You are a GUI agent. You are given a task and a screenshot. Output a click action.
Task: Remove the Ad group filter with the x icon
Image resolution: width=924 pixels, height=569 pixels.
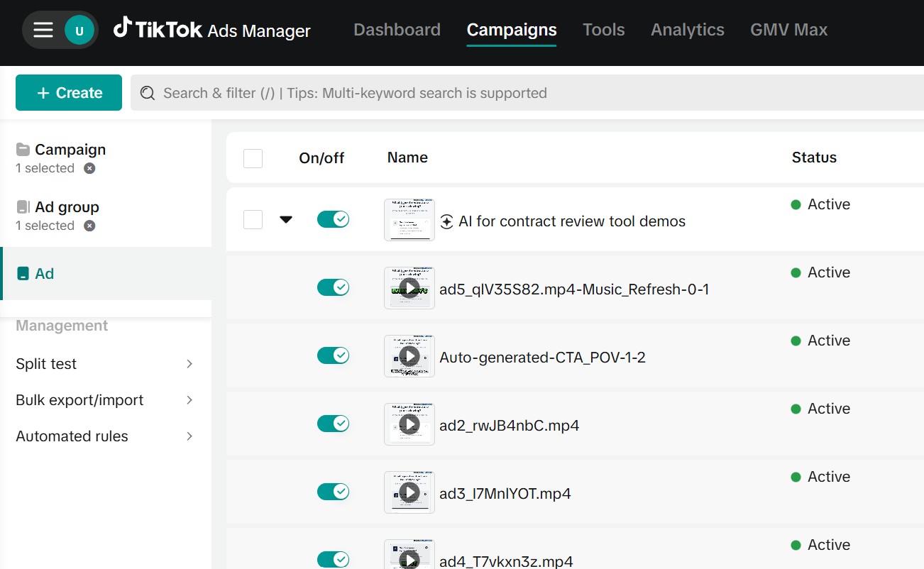(x=88, y=226)
